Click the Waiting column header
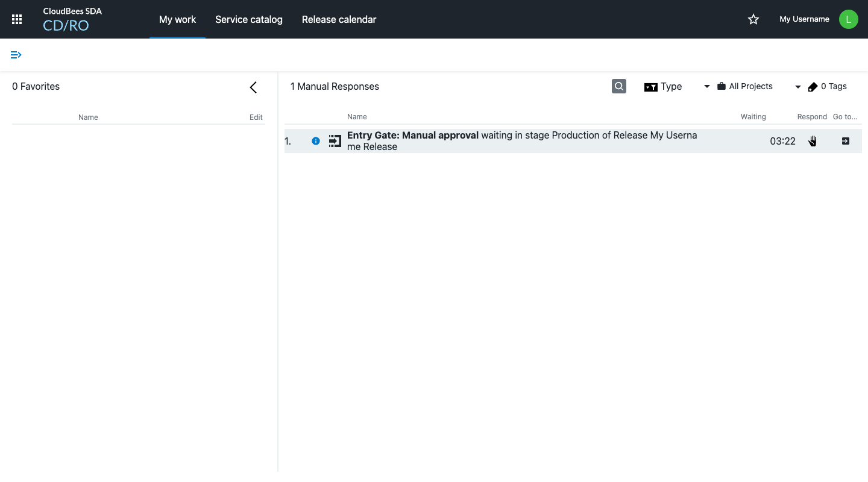This screenshot has width=868, height=482. click(x=753, y=117)
